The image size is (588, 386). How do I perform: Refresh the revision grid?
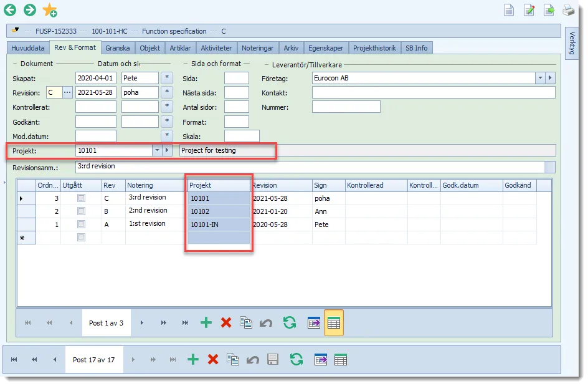(290, 322)
